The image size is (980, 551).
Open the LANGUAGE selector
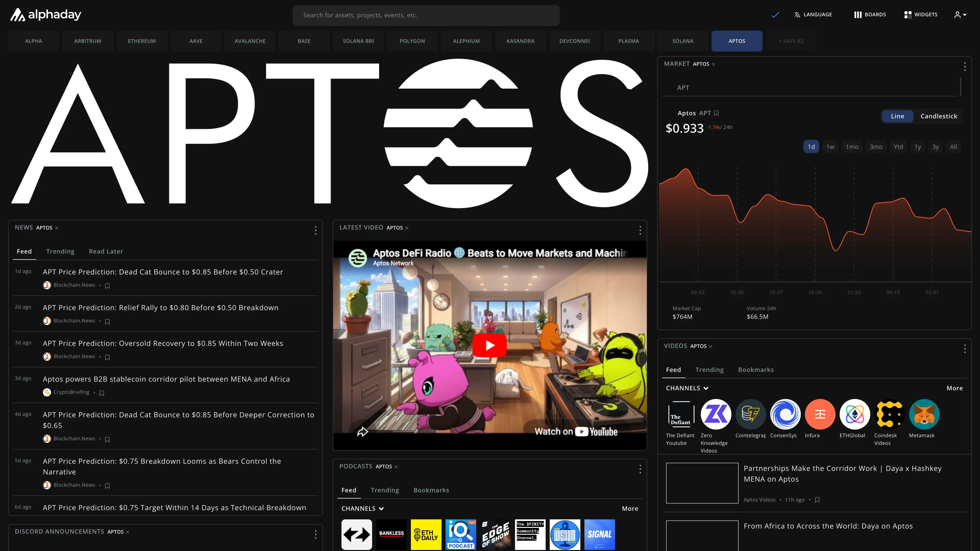(x=813, y=15)
